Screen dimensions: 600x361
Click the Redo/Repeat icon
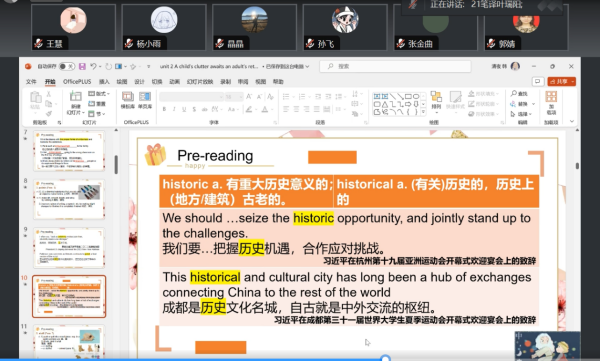(x=108, y=66)
